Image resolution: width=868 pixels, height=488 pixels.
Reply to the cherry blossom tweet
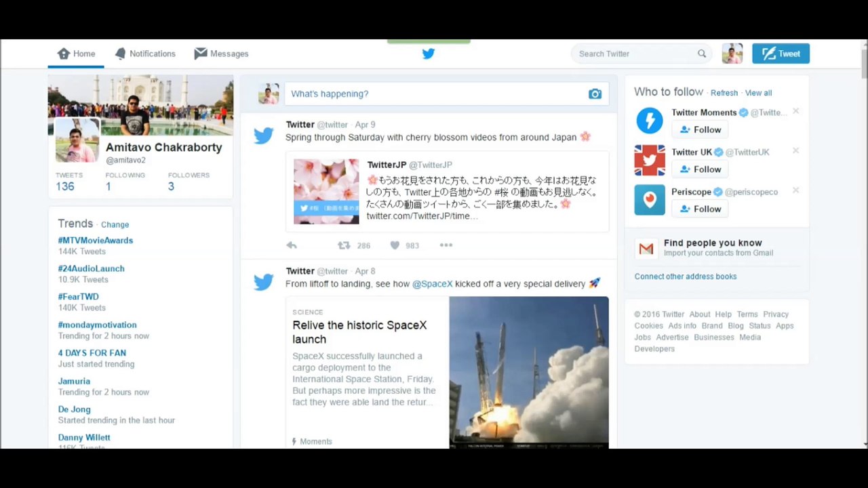click(292, 245)
